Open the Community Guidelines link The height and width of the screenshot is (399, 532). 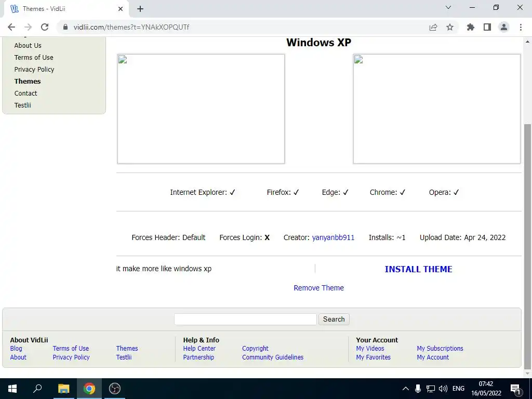pyautogui.click(x=273, y=357)
